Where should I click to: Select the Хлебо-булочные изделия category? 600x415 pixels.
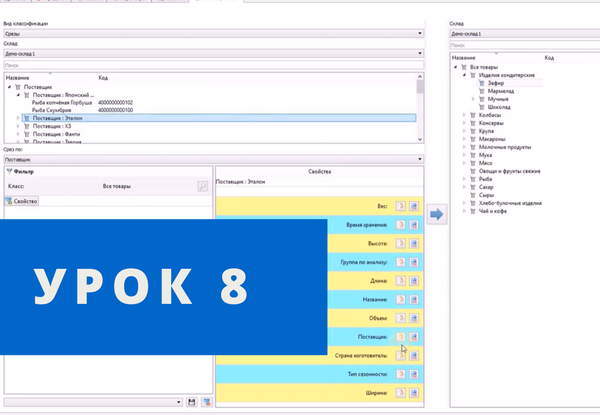tap(510, 203)
